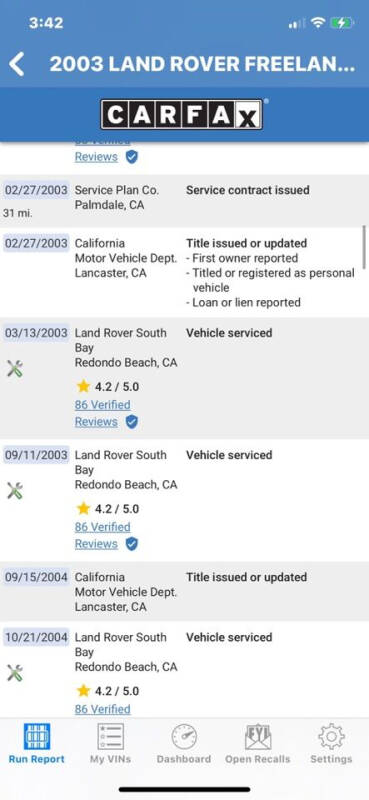Click wrench icon for 09/11/2003 service
The width and height of the screenshot is (369, 800).
[x=15, y=491]
